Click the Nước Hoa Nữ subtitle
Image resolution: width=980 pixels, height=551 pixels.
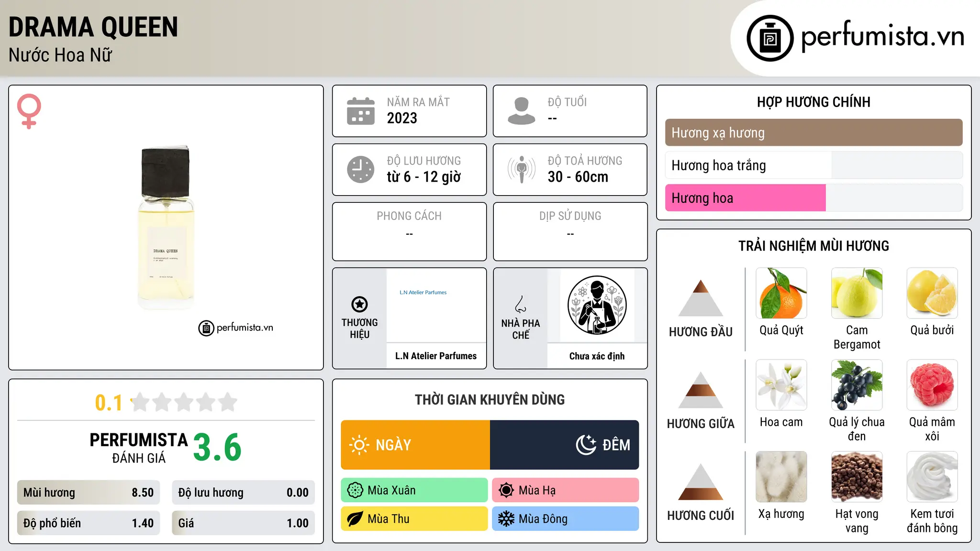[60, 55]
